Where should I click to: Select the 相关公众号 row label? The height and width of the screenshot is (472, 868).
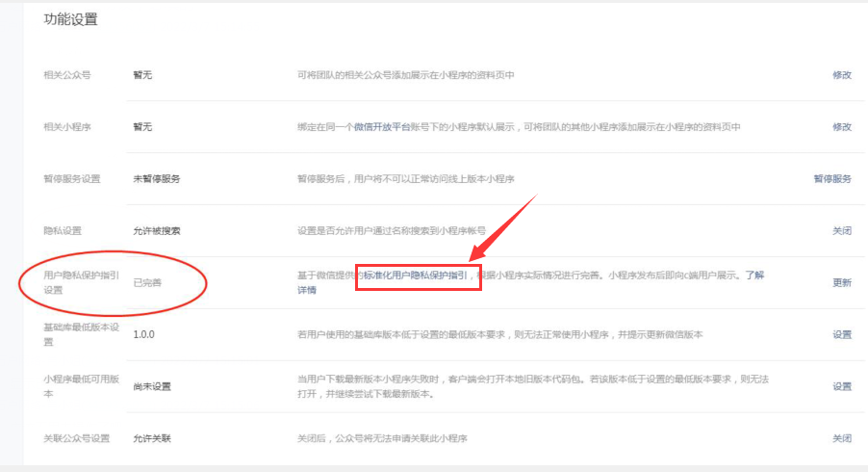(67, 75)
